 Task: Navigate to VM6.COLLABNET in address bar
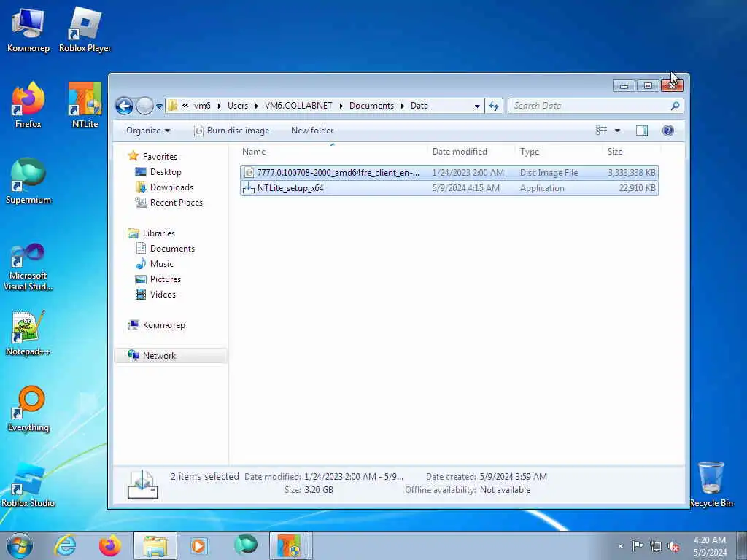(298, 106)
